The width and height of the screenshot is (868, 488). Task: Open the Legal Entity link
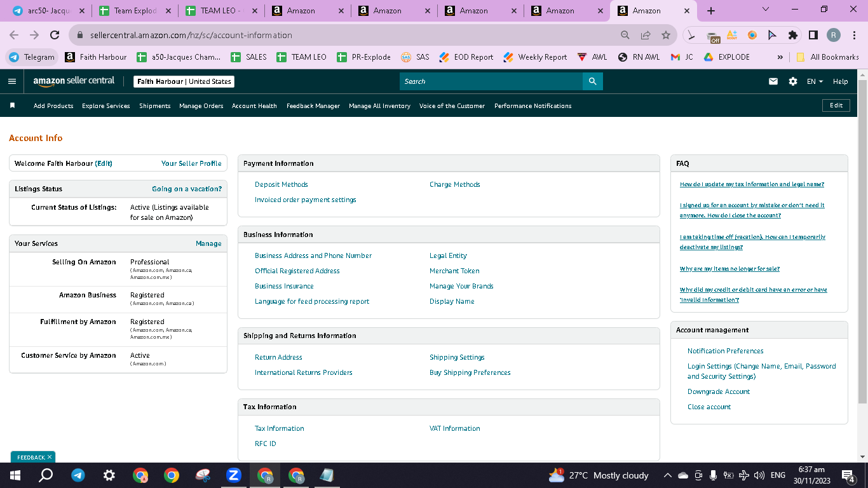(448, 255)
